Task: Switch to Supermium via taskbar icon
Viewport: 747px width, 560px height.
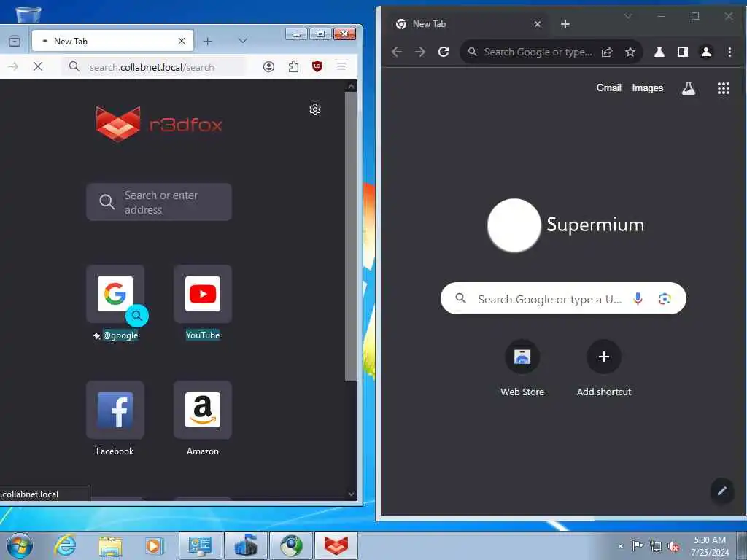Action: [x=291, y=545]
